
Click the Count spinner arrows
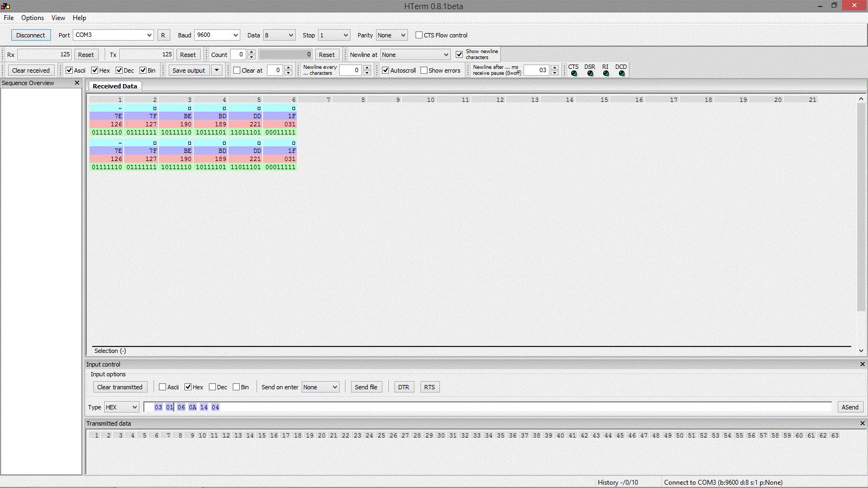251,55
